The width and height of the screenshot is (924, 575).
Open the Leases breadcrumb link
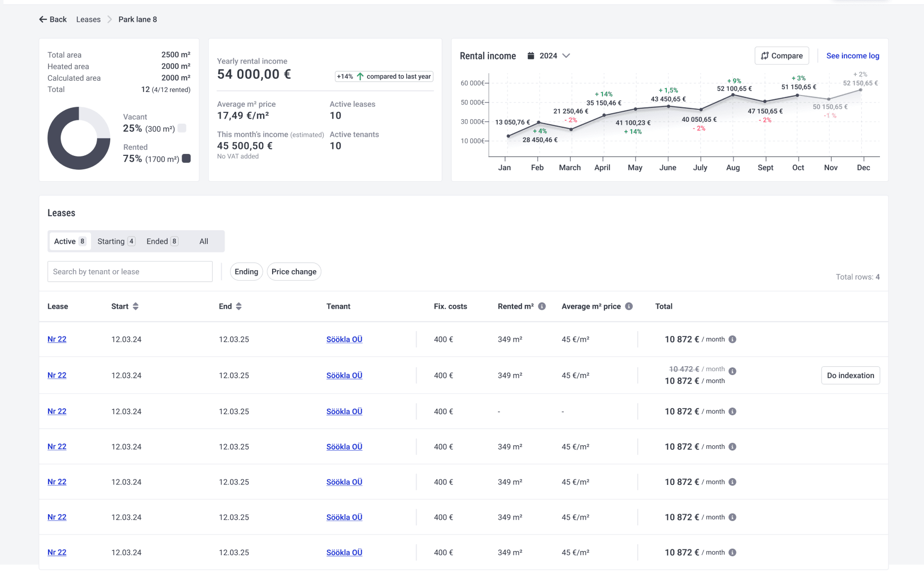click(x=88, y=19)
